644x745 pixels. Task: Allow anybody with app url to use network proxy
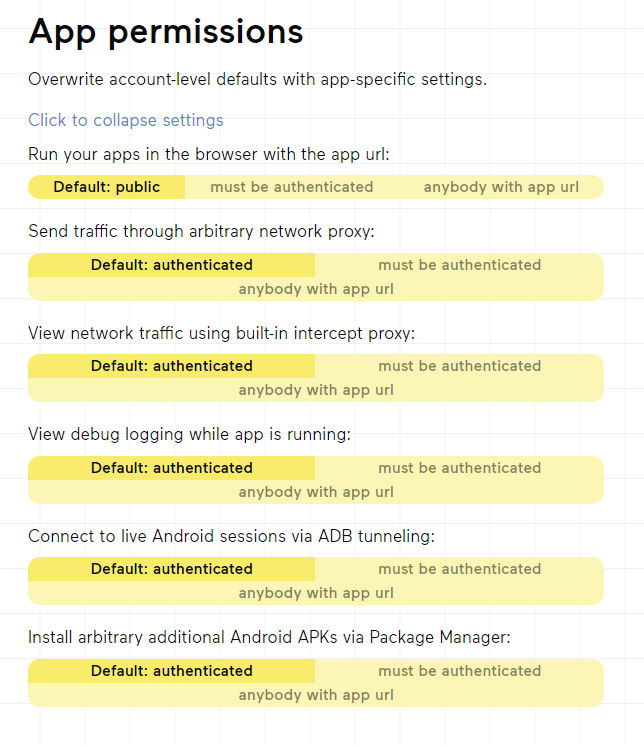coord(316,289)
